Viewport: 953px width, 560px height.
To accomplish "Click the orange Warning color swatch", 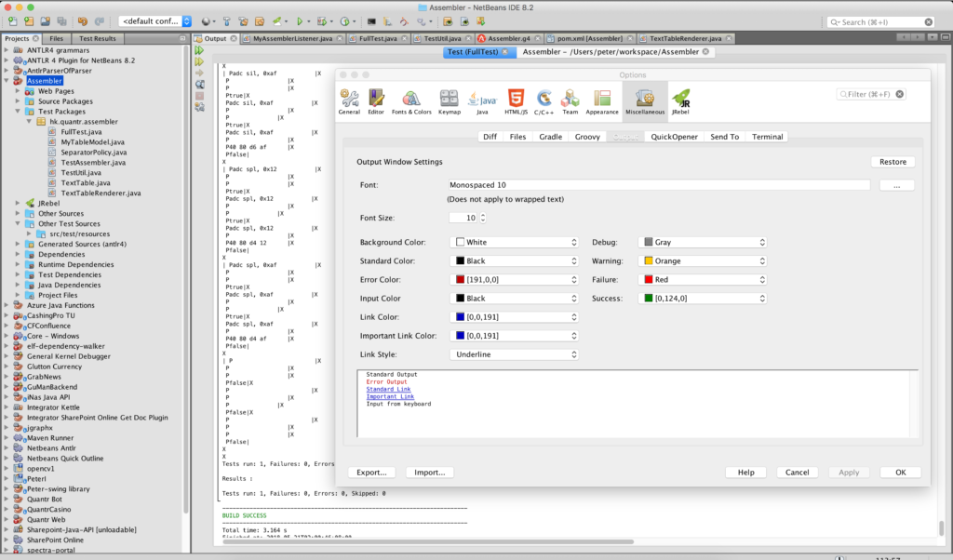I will pos(649,261).
